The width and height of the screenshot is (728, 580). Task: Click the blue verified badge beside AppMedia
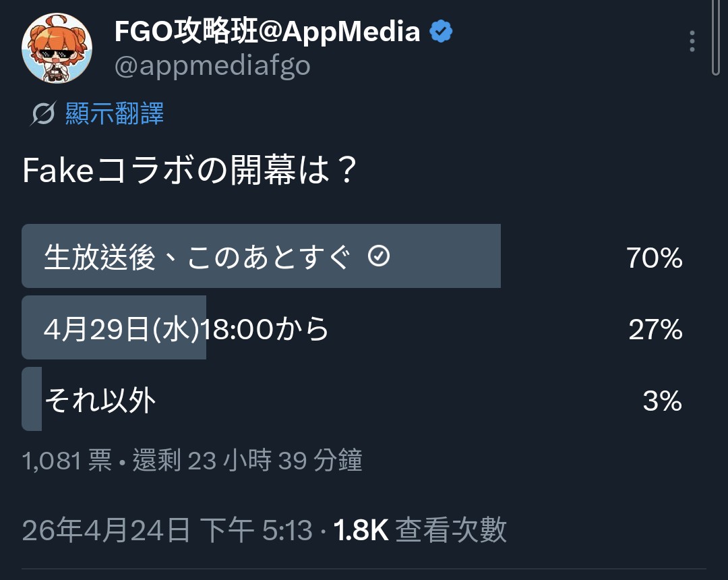tap(442, 32)
